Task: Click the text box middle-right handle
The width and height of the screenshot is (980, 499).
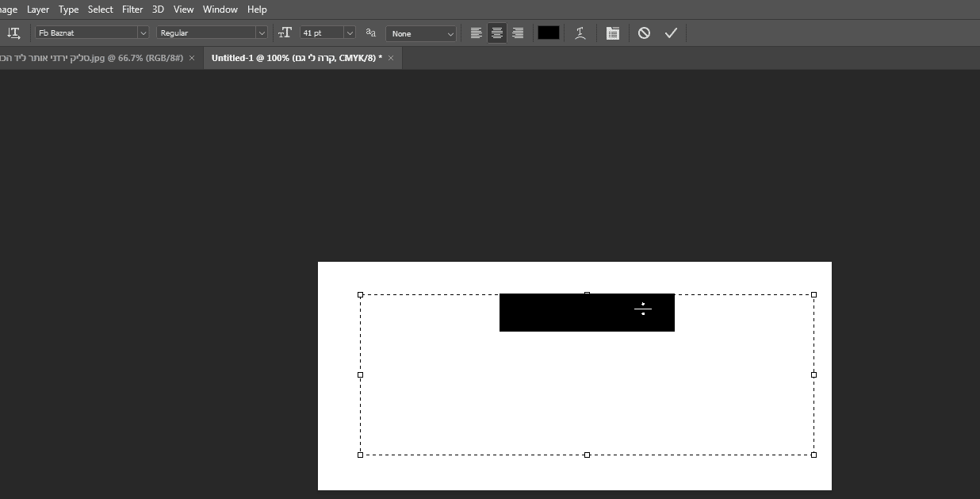Action: click(x=813, y=374)
